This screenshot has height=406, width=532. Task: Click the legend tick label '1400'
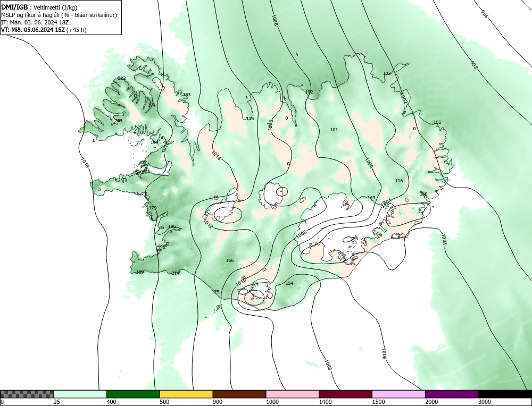[x=325, y=402]
